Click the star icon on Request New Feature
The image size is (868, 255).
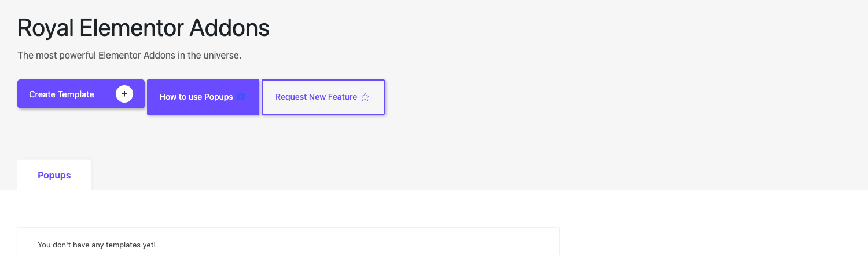[365, 97]
